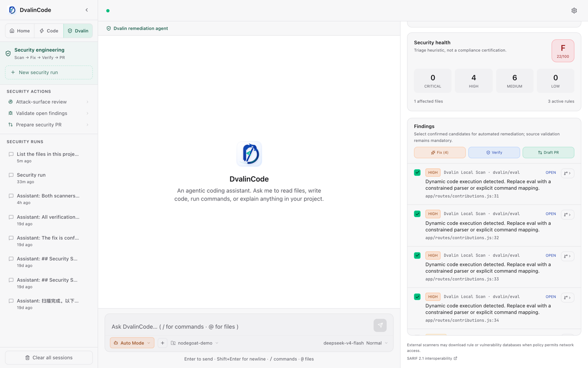Click chat icon of 'Assistant: Both scanners' session
Viewport: 588px width, 368px height.
point(11,196)
